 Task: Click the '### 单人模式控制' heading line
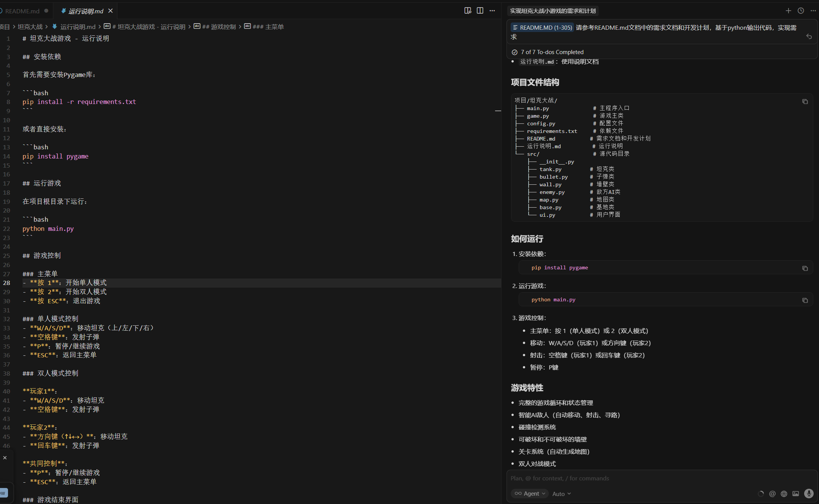click(50, 319)
